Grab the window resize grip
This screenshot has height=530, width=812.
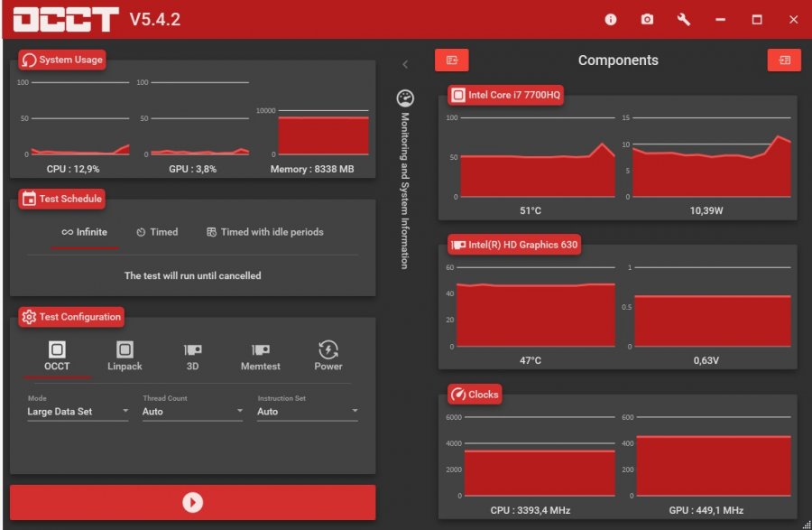pos(806,525)
